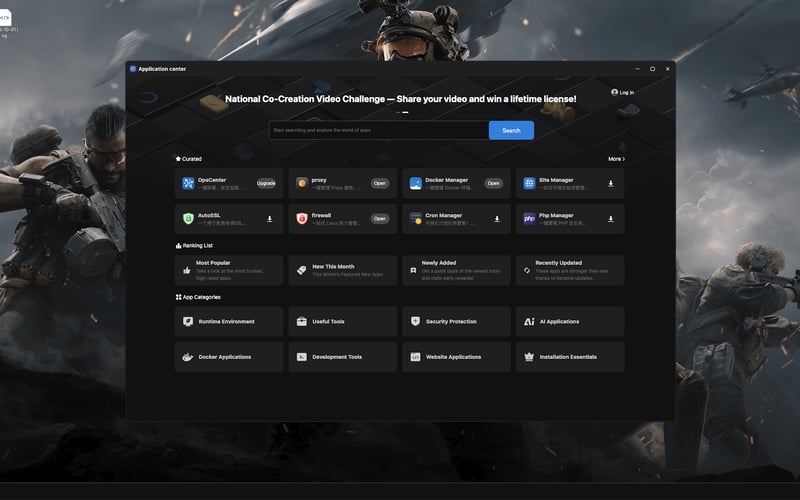Click the app search input field

[379, 131]
